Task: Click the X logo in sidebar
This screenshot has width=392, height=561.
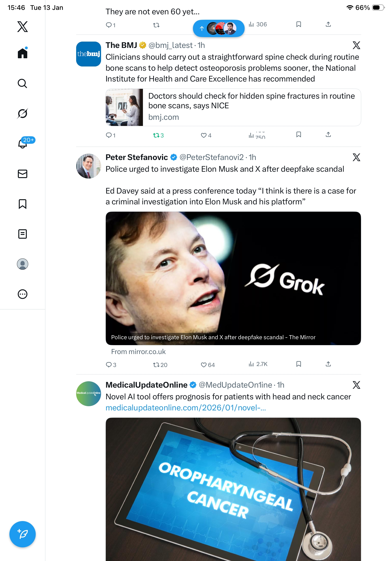Action: pos(23,27)
